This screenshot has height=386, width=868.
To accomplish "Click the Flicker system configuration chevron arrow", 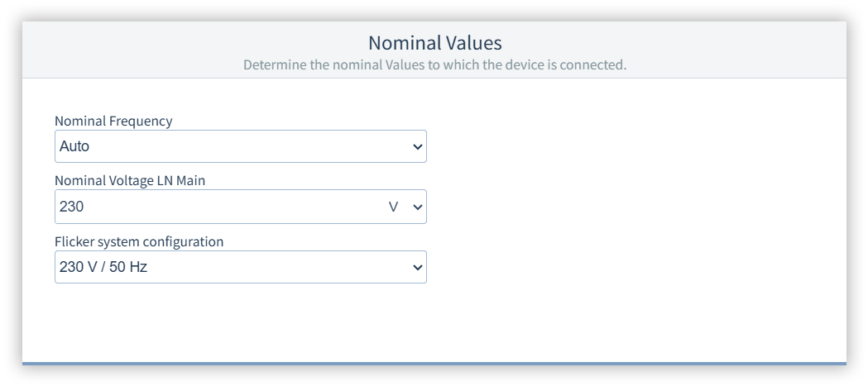I will (417, 268).
